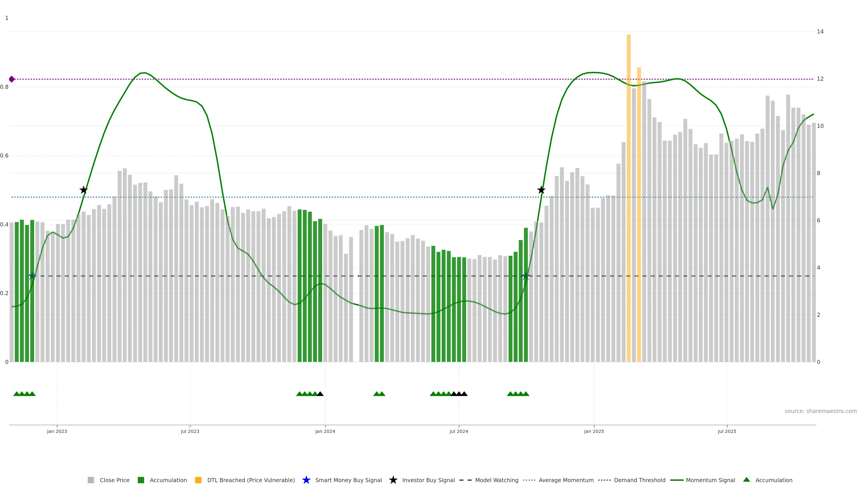Click the blue Smart Money star near Oct 2024

pos(526,276)
